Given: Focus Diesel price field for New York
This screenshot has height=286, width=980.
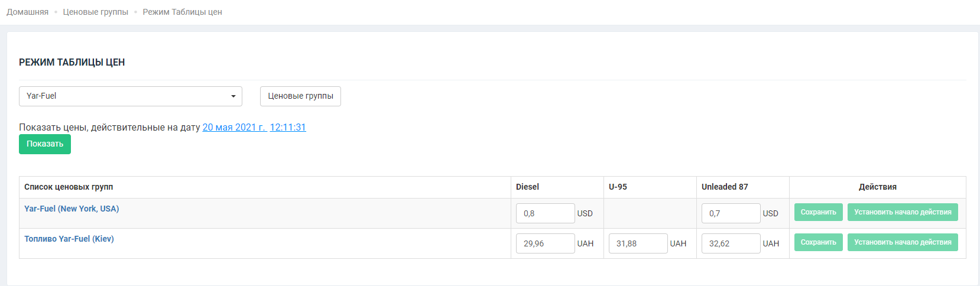Looking at the screenshot, I should 545,213.
